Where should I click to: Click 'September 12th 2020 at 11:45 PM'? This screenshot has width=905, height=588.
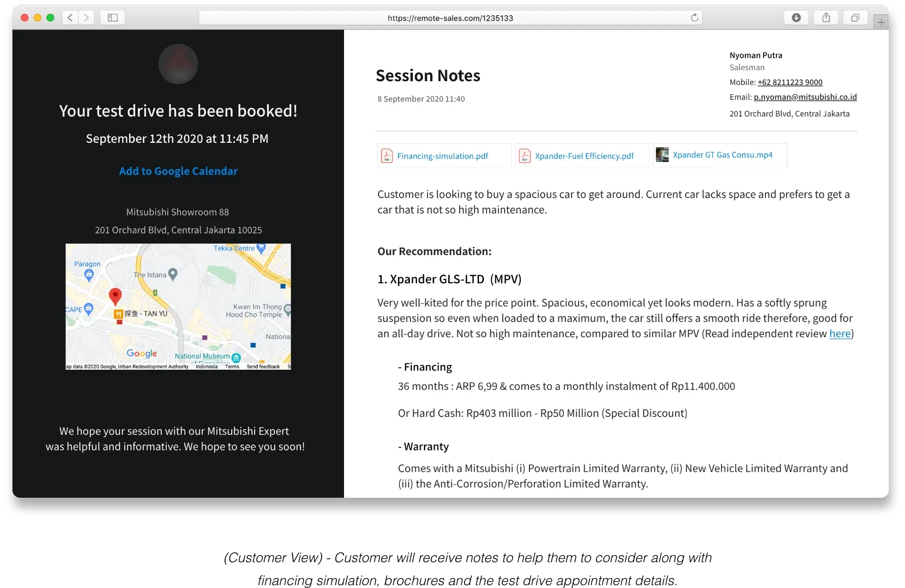(x=177, y=139)
